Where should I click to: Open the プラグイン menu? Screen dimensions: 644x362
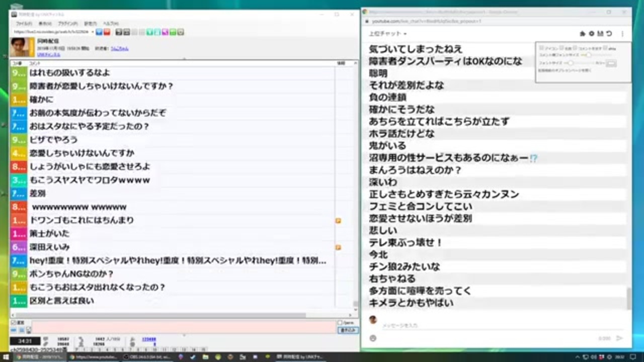[x=68, y=24]
